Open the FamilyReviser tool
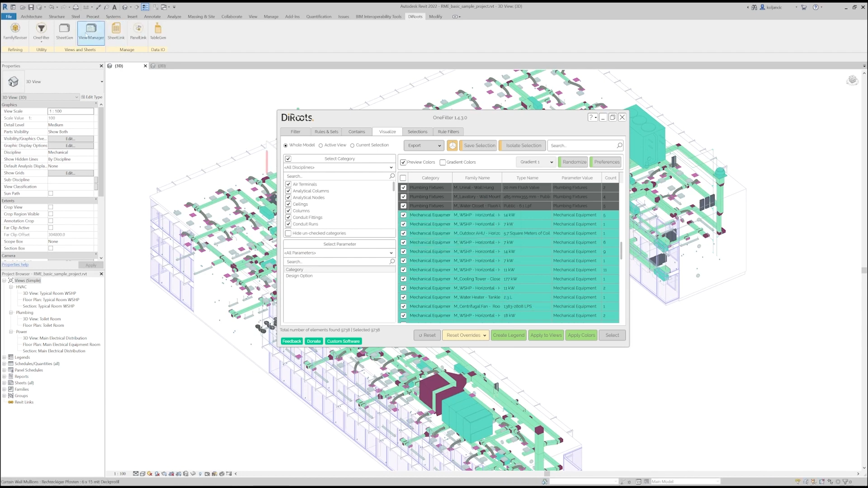This screenshot has height=488, width=868. click(15, 32)
